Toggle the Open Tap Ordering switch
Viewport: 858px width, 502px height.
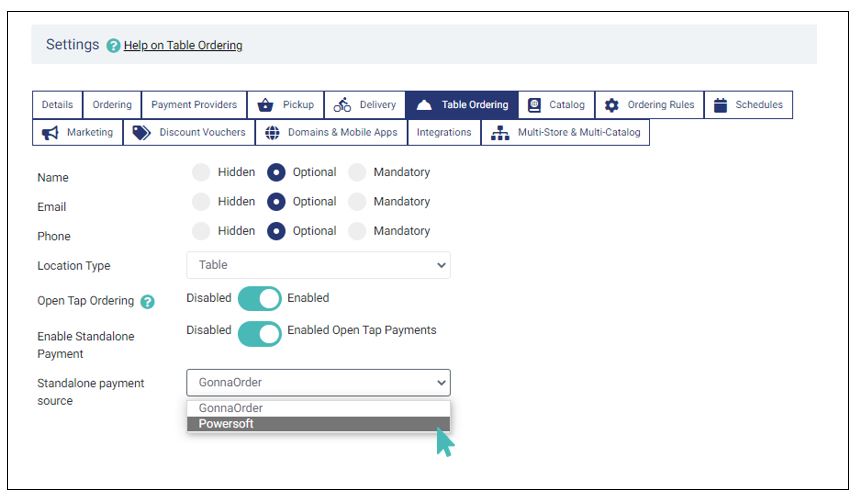coord(259,299)
